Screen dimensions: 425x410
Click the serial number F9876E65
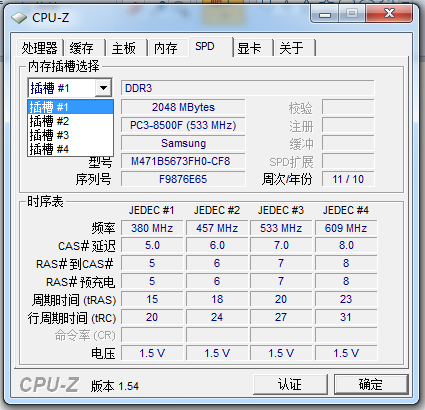(x=183, y=179)
